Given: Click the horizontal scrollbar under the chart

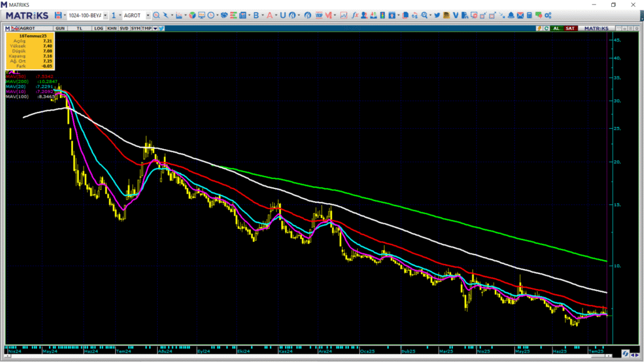Looking at the screenshot, I should [308, 356].
